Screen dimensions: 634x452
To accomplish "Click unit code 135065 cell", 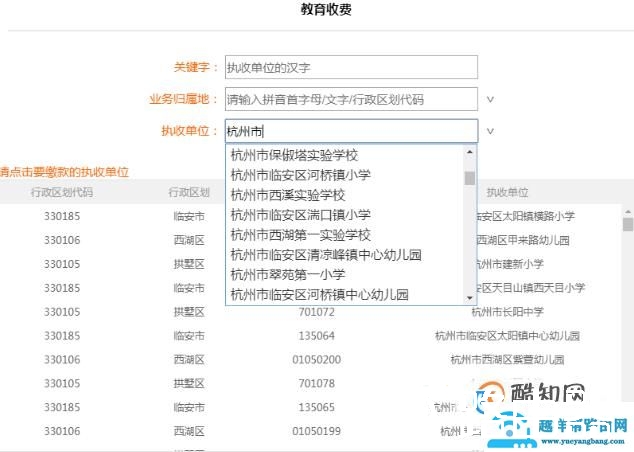I will tap(316, 407).
